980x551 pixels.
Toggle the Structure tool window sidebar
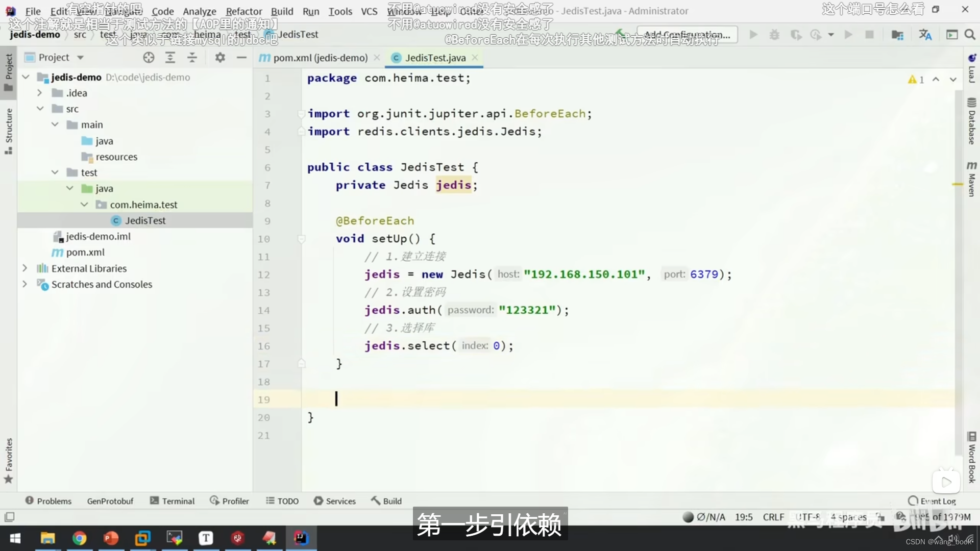(9, 131)
